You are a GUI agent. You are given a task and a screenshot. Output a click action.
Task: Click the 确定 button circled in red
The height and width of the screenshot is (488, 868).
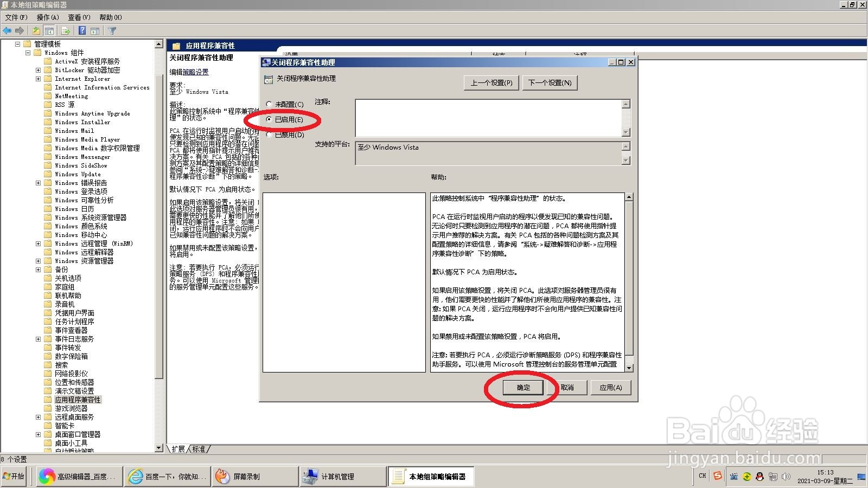[522, 387]
